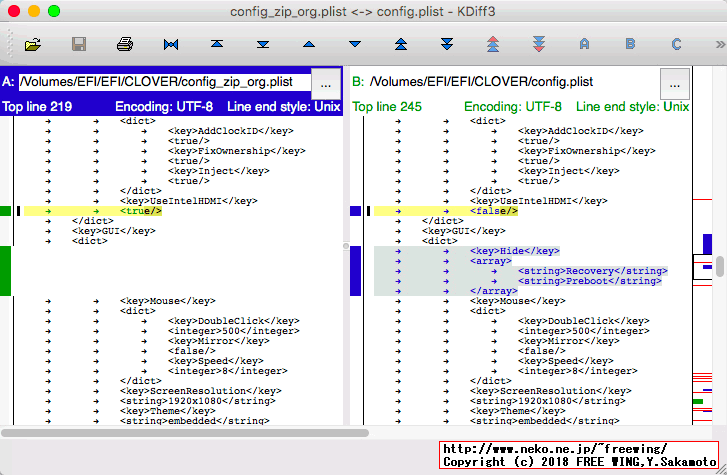Browse for file A with ellipsis button
The height and width of the screenshot is (475, 727).
pyautogui.click(x=325, y=84)
